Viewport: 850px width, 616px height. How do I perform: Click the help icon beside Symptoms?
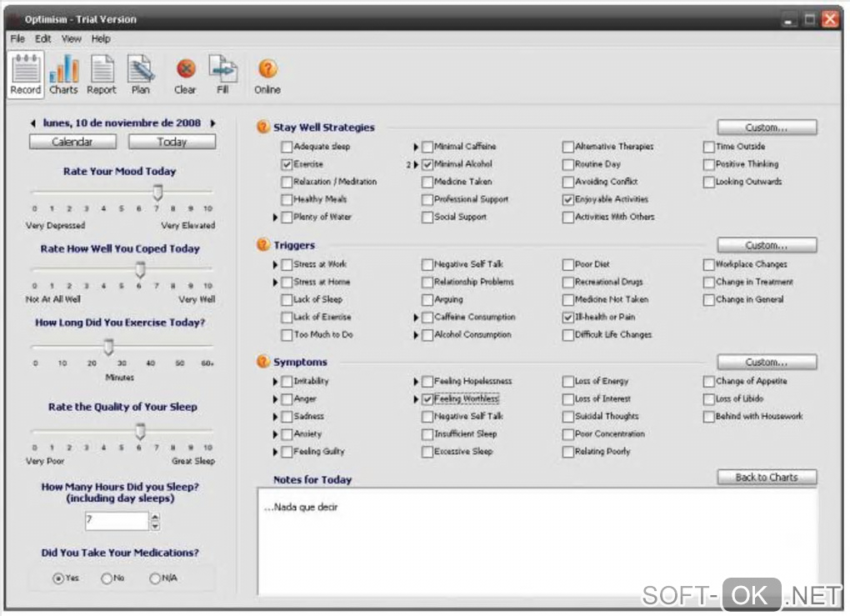[262, 361]
